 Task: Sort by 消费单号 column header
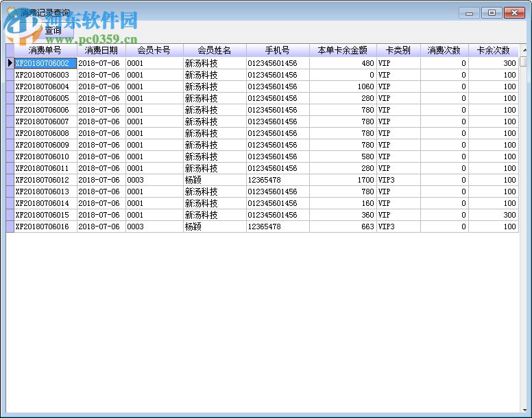coord(45,50)
